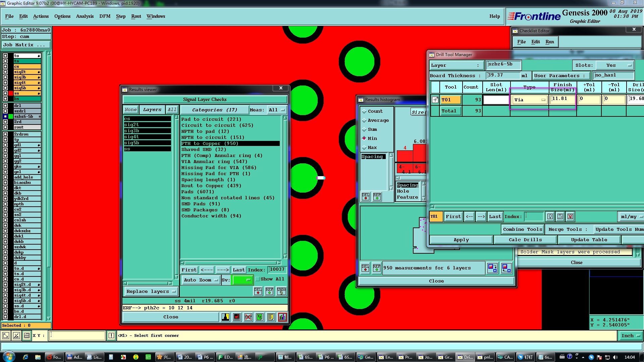This screenshot has height=362, width=644.
Task: Click the angle measure icon in bottom bar
Action: tap(16, 335)
